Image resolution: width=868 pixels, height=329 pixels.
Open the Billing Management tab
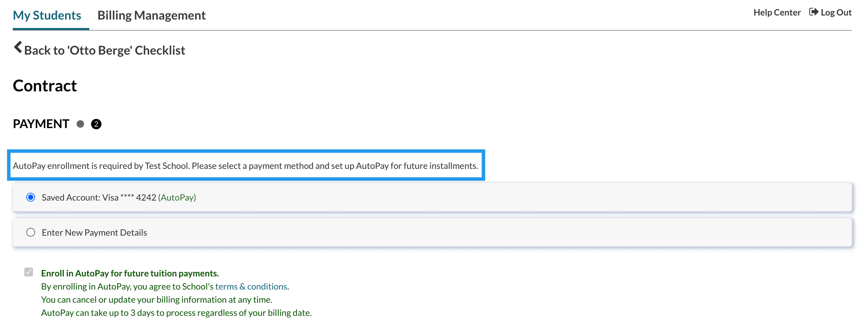151,15
